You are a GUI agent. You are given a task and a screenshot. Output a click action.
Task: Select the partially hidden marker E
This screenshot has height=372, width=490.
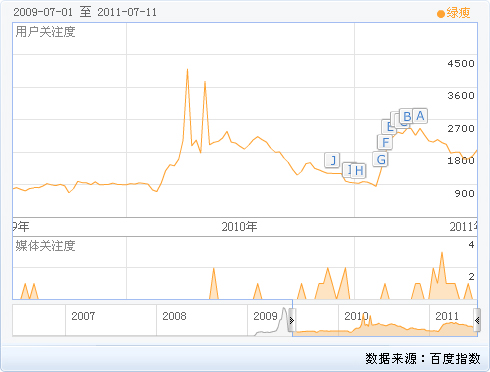(387, 127)
